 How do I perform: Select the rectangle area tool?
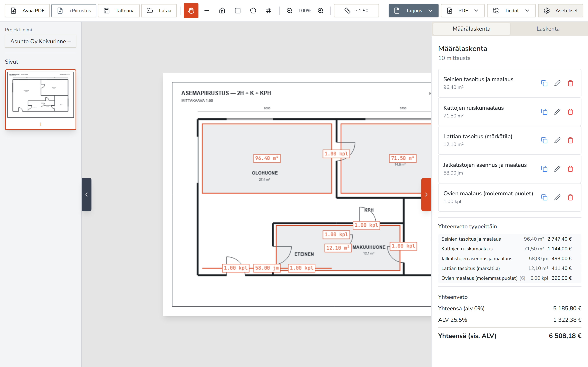tap(238, 10)
